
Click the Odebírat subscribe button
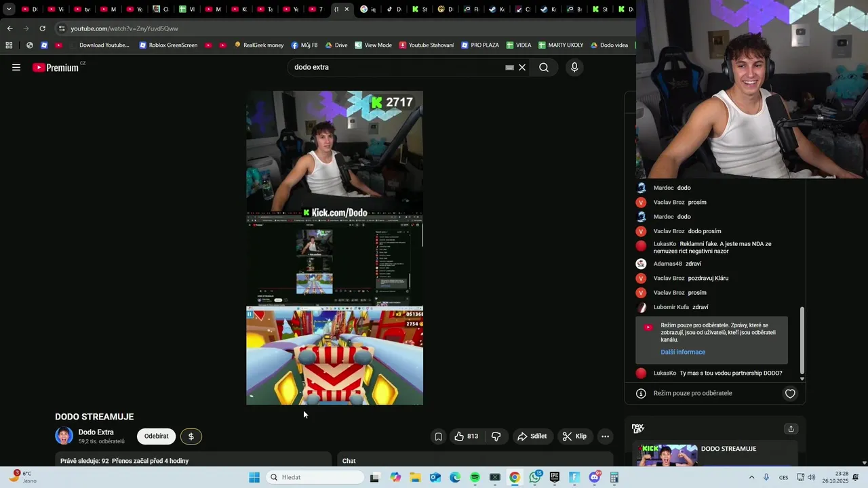[156, 436]
